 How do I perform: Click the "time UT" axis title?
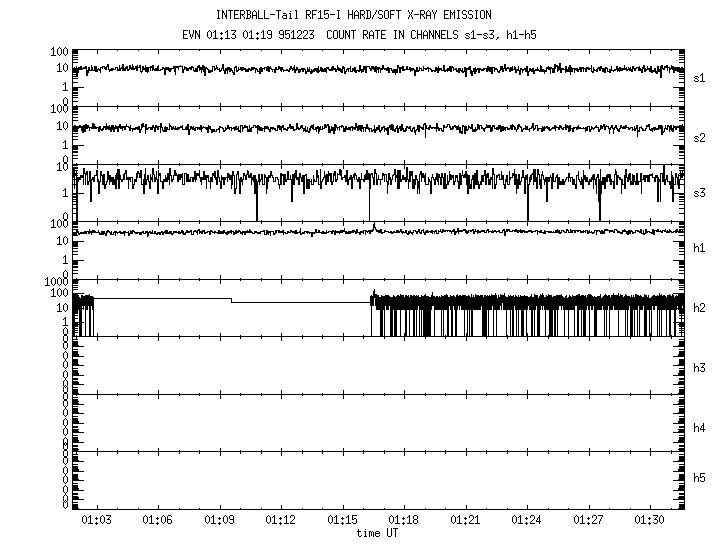click(x=379, y=533)
